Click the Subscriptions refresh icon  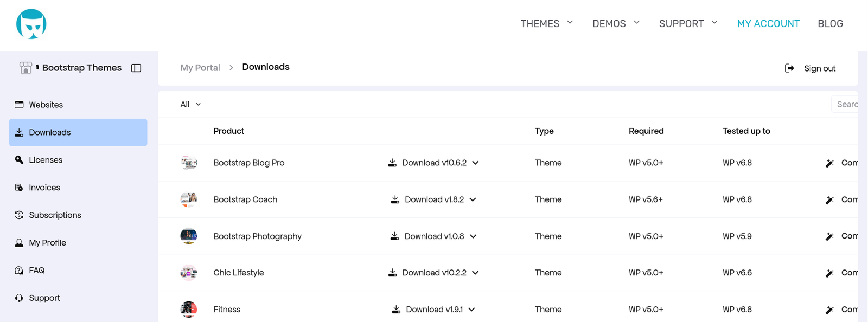tap(19, 215)
